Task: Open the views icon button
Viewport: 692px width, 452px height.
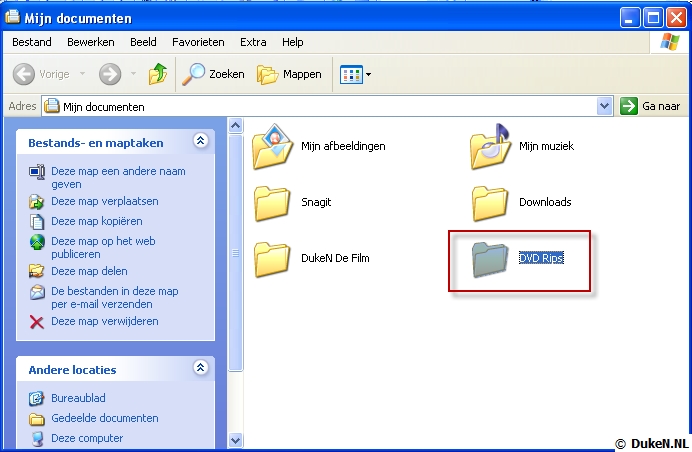Action: point(351,75)
